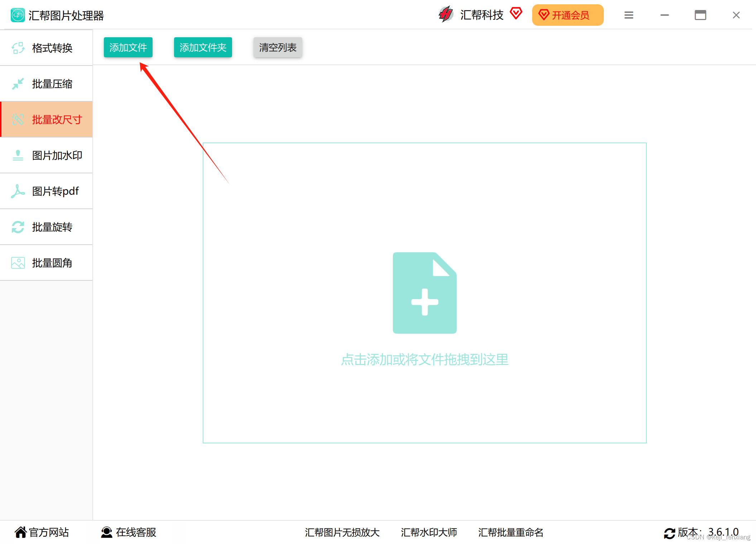Click the 汇帮图片处理器 app logo
The image size is (756, 544).
[18, 15]
